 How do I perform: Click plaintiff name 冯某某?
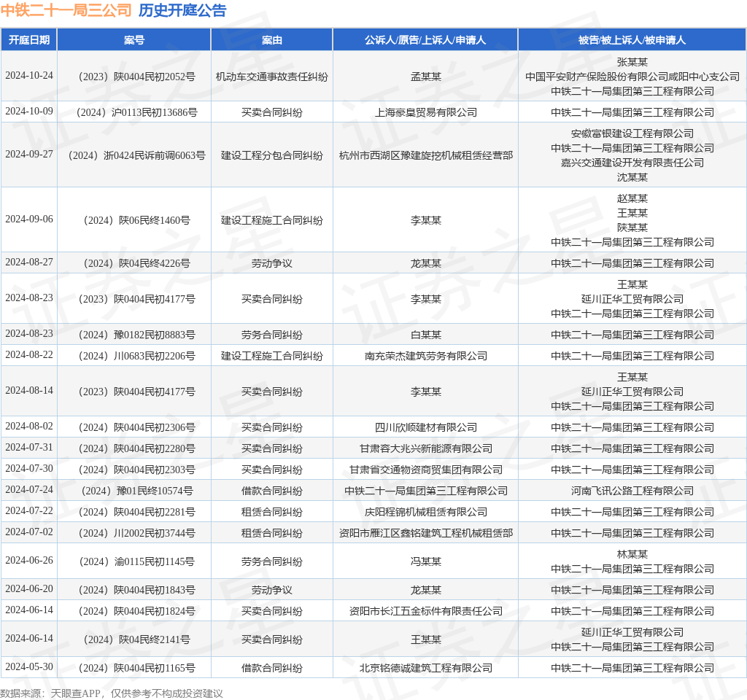(426, 561)
